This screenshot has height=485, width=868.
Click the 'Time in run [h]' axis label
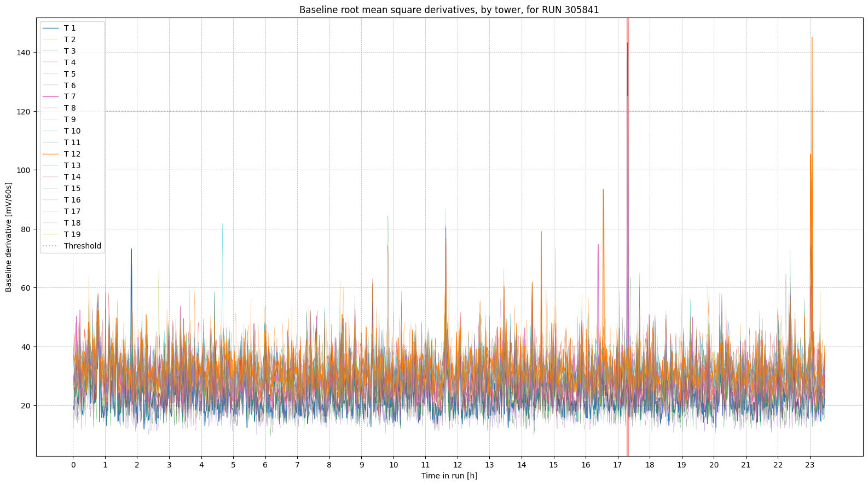coord(449,476)
